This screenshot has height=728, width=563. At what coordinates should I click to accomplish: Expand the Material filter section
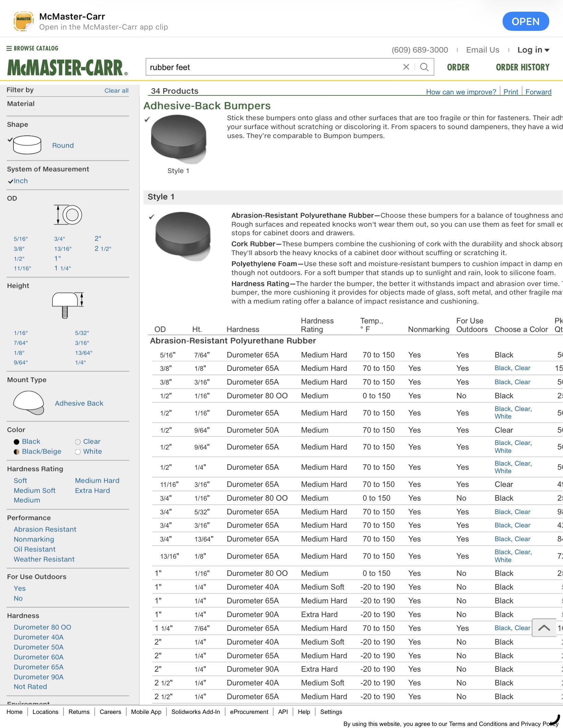pos(21,104)
